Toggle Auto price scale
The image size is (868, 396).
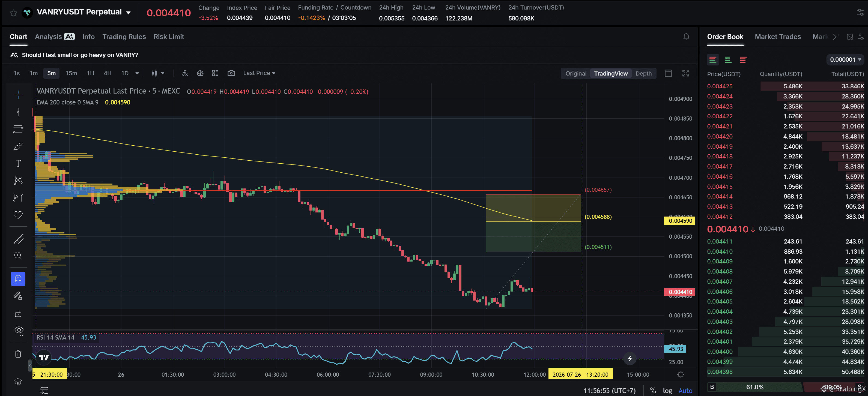(x=685, y=390)
